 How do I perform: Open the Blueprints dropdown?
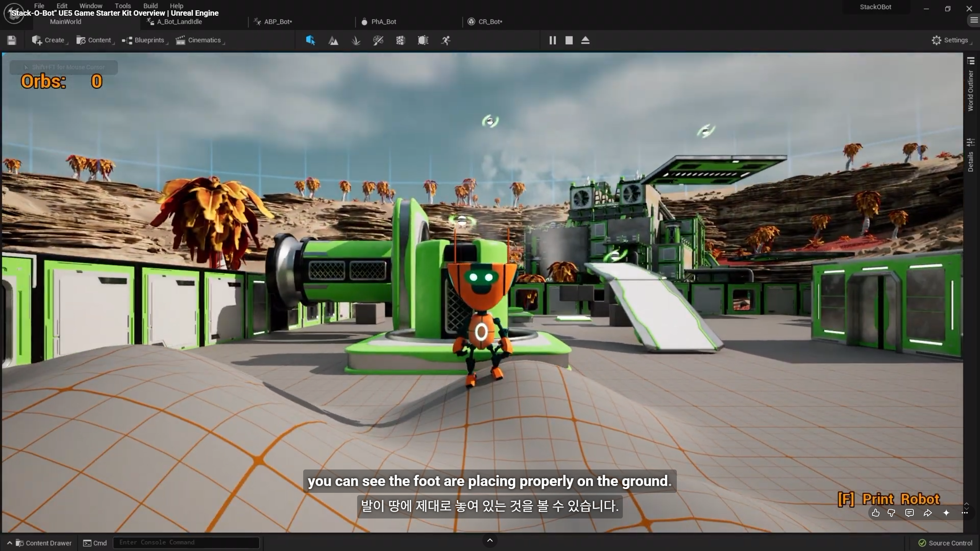(145, 40)
